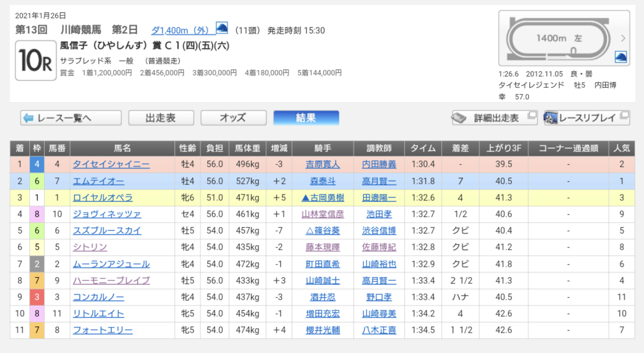Open the レースリプレイ video button
644x353 pixels.
(x=586, y=118)
